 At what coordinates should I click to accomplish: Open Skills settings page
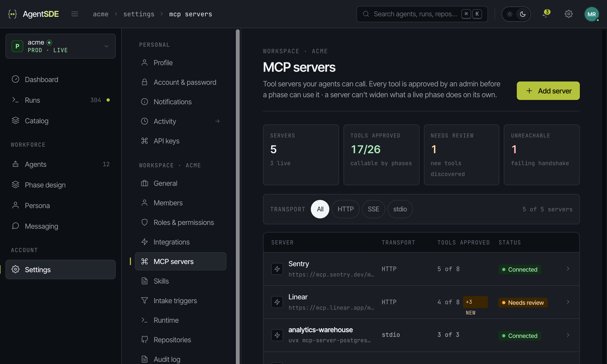(181, 281)
